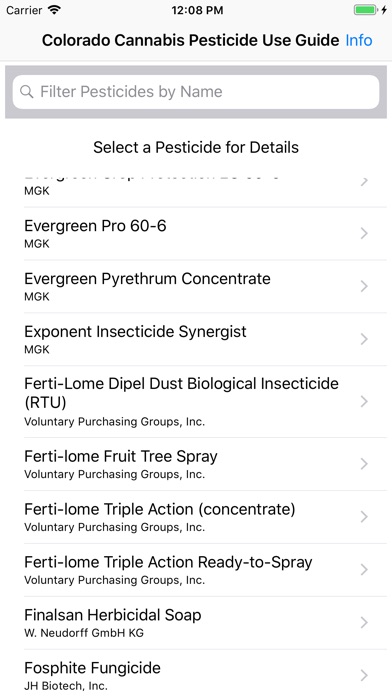Tap the chevron next to Fosphite Fungicide
Screen dimensions: 392x696
pos(364,676)
